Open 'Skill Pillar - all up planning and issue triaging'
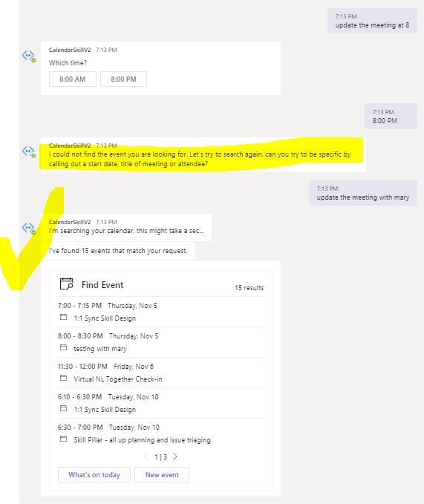Viewport: 424px width, 504px height. point(142,440)
